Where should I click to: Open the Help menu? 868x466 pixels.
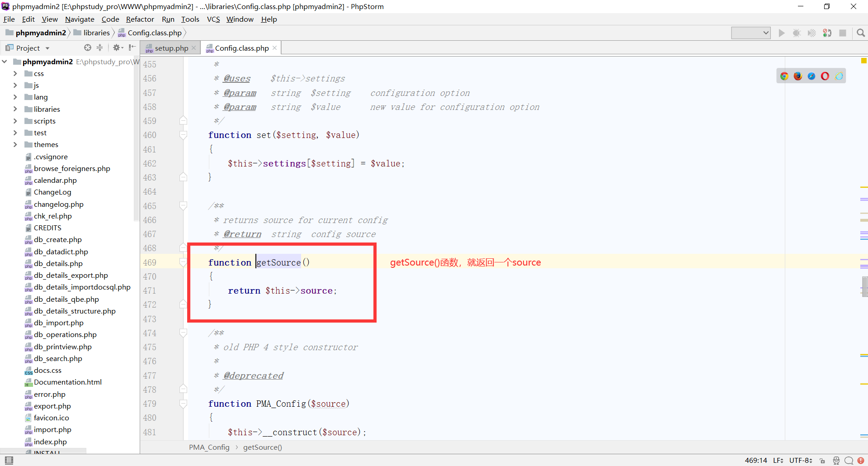click(269, 19)
